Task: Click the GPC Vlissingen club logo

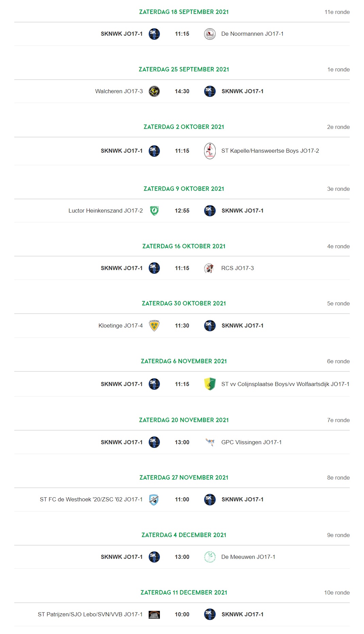Action: (x=210, y=442)
